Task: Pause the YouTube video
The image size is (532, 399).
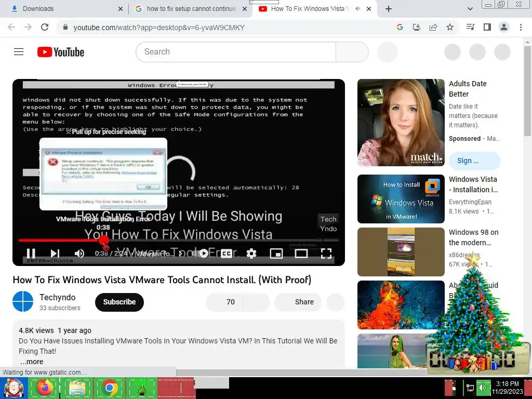Action: [x=31, y=253]
